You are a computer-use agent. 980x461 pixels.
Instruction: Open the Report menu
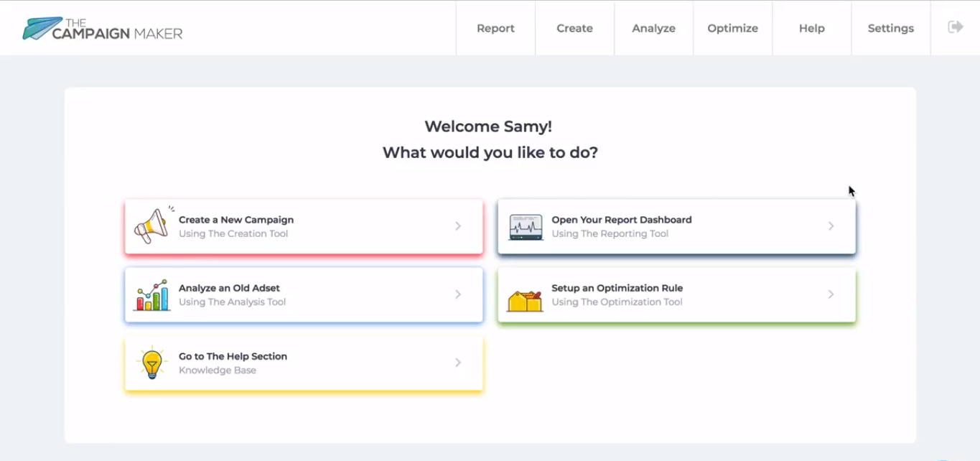coord(495,28)
